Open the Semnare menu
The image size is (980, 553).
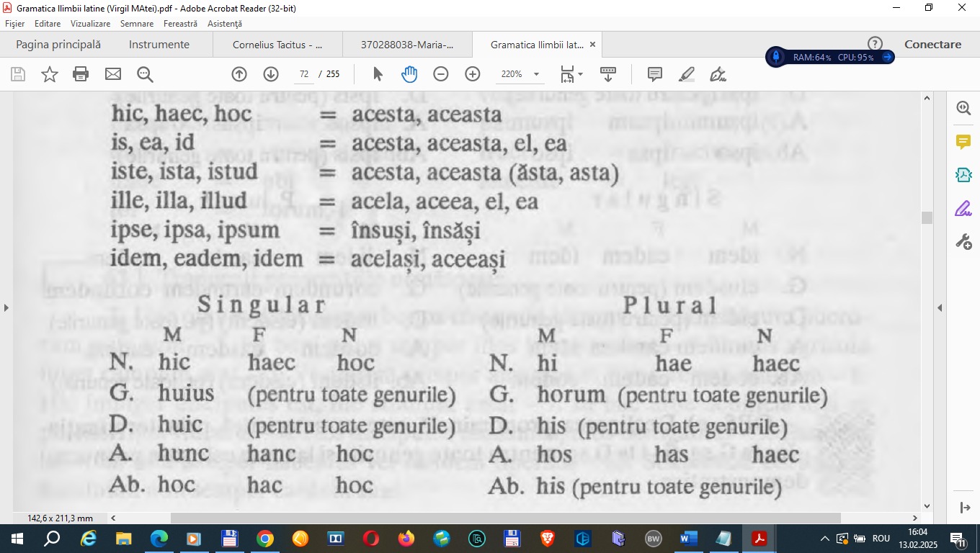[137, 24]
